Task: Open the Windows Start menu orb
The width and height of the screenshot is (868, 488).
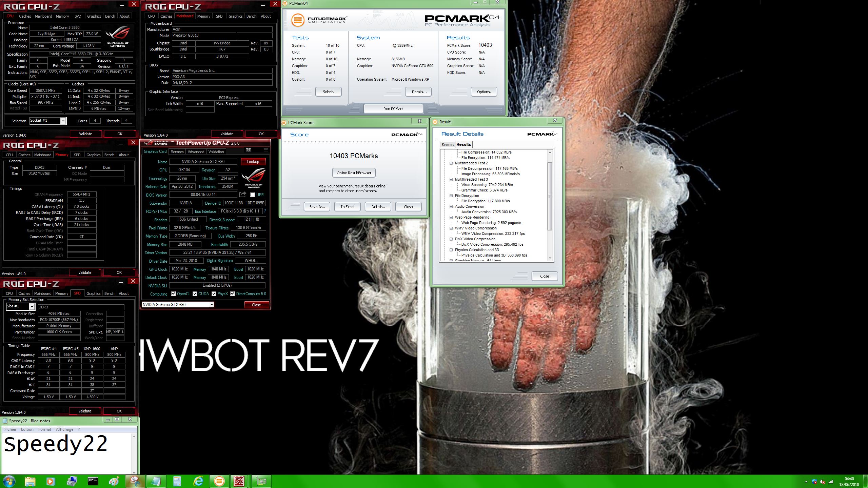Action: (9, 481)
